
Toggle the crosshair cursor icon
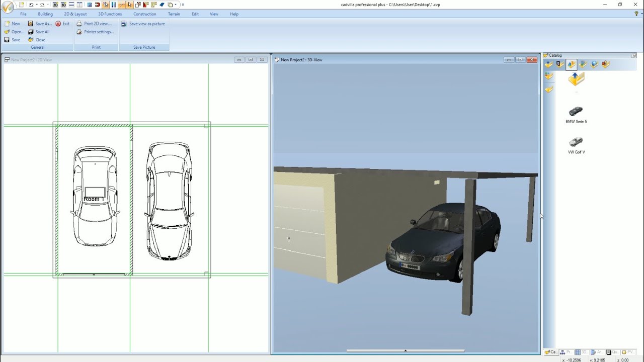(122, 5)
